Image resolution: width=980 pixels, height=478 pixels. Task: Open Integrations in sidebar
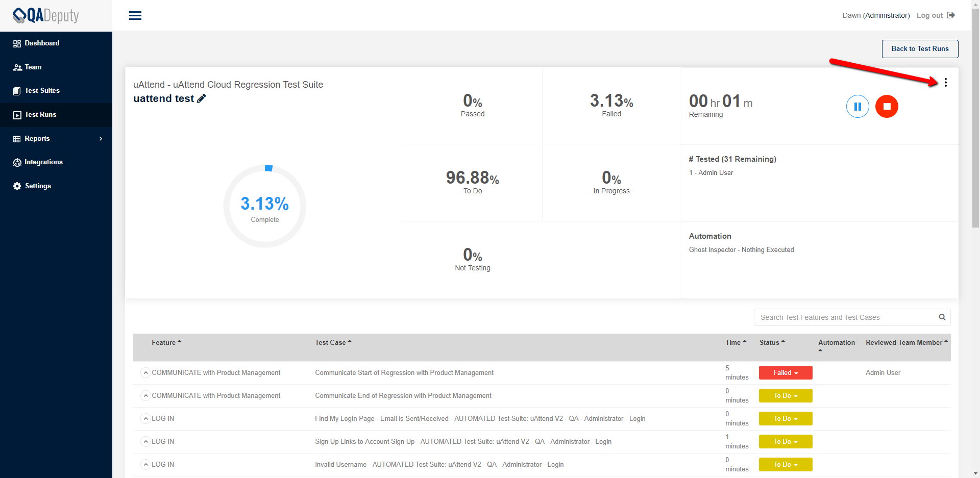(x=44, y=162)
